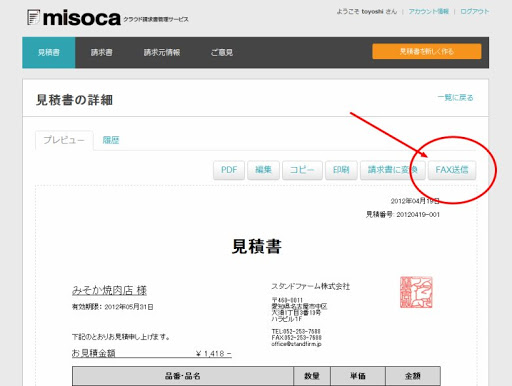Click the large 見積書 document title
512x386 pixels.
click(257, 247)
